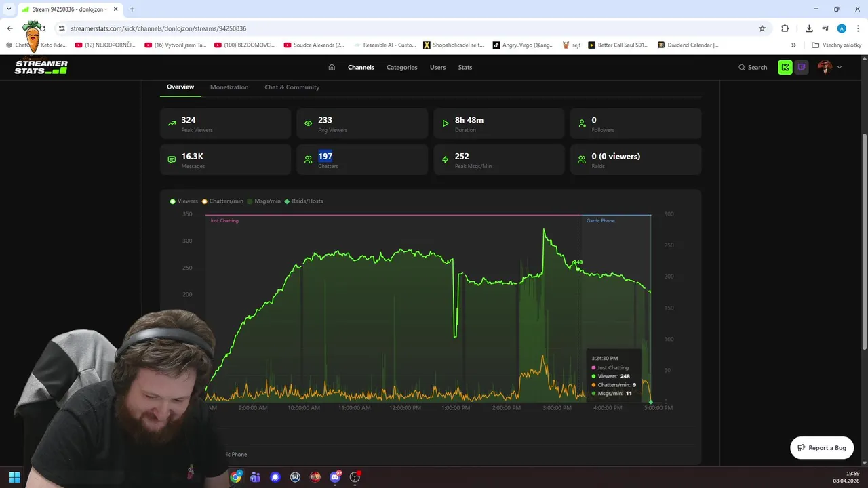
Task: Expand the account menu chevron
Action: (840, 67)
